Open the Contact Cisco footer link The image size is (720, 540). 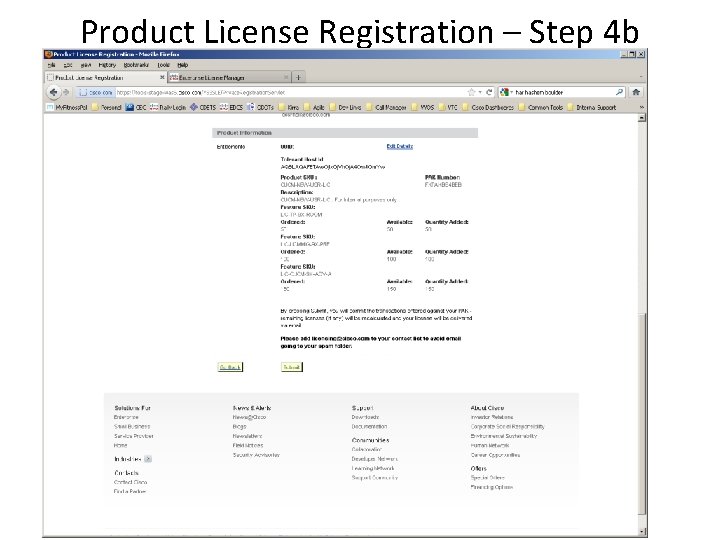click(x=130, y=482)
